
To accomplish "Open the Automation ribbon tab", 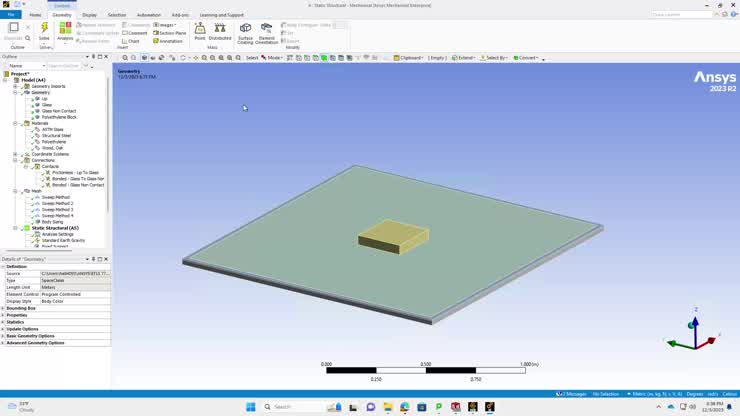I will 148,15.
